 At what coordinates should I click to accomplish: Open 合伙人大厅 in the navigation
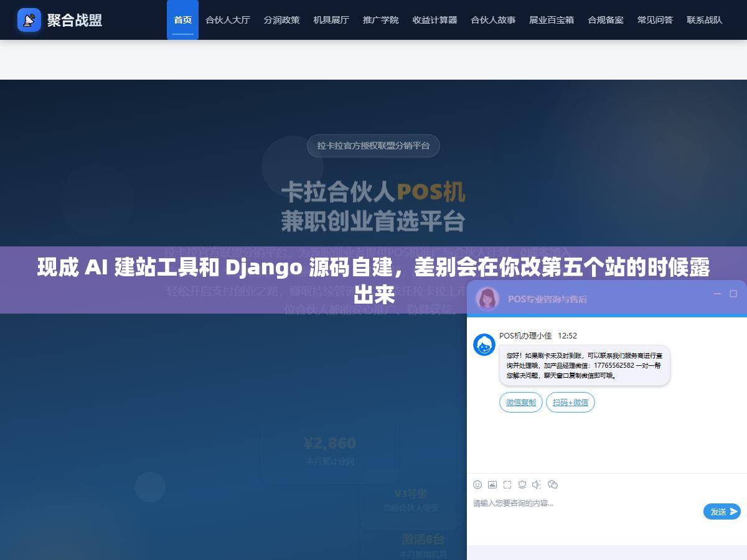(228, 20)
